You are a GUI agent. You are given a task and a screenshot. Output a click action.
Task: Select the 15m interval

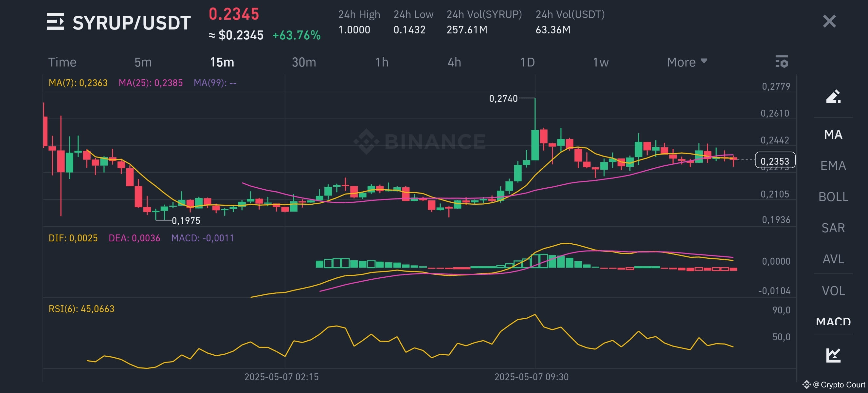tap(222, 62)
